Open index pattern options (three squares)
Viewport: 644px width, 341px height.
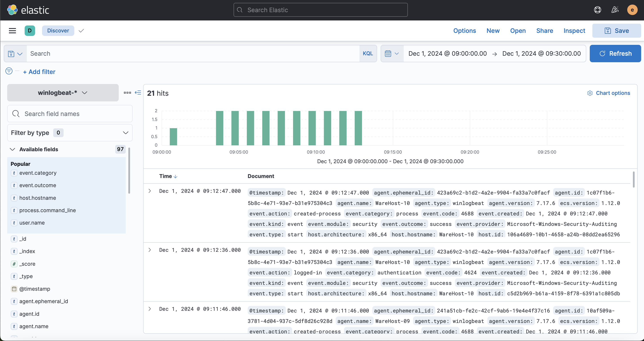pyautogui.click(x=127, y=93)
